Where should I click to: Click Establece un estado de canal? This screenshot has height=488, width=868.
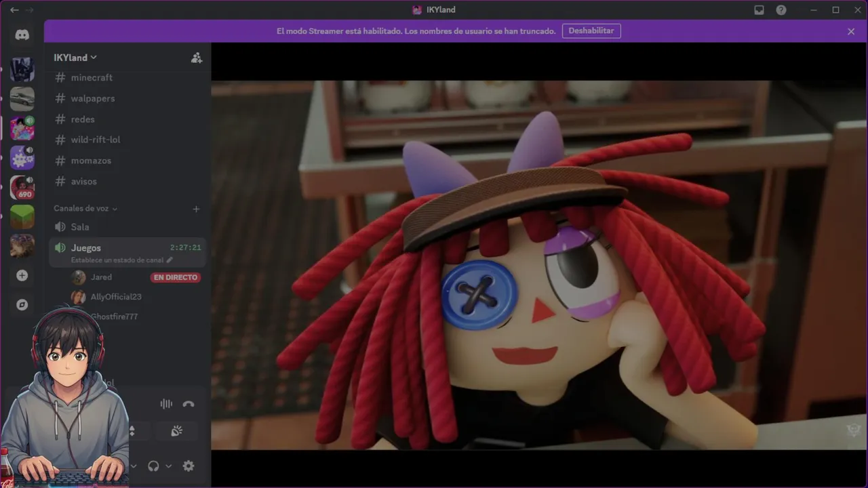tap(117, 260)
